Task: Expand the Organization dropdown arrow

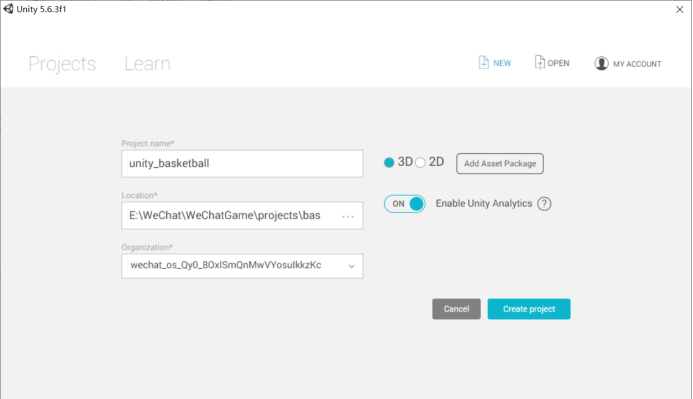Action: [351, 266]
